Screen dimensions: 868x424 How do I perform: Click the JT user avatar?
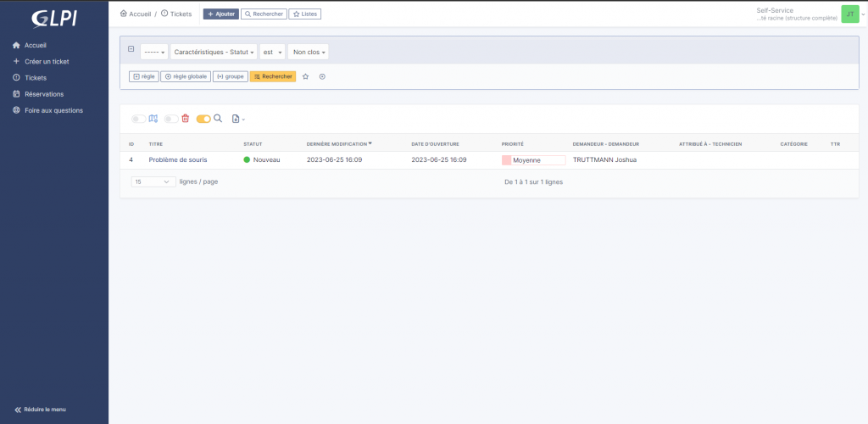point(849,14)
